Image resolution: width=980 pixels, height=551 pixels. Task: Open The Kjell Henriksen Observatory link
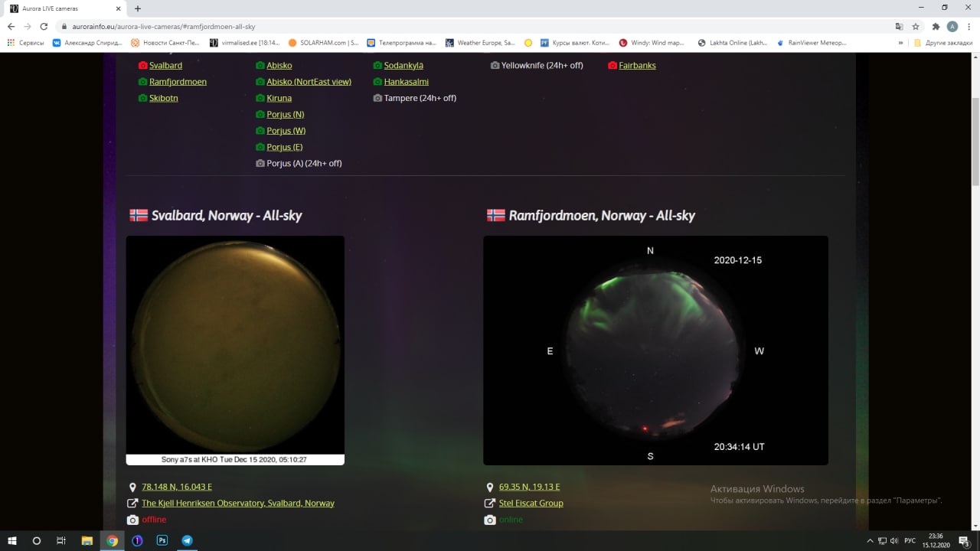coord(238,504)
